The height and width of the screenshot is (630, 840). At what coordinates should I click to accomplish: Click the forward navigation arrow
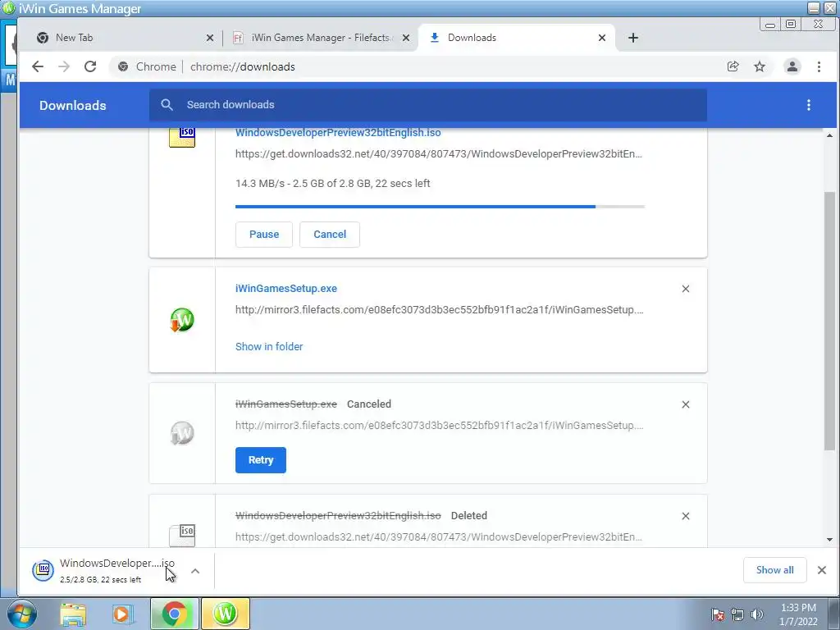coord(64,66)
